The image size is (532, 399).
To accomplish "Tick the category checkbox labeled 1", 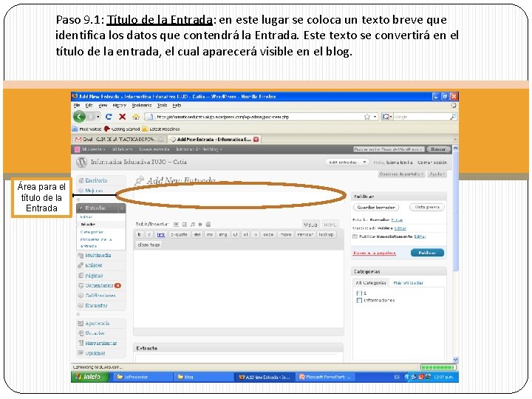I will coord(359,293).
